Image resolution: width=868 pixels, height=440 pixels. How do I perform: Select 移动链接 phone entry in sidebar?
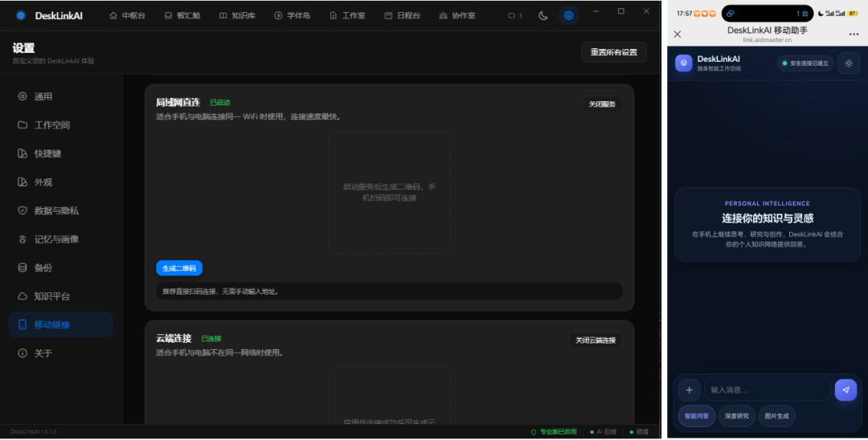coord(61,324)
